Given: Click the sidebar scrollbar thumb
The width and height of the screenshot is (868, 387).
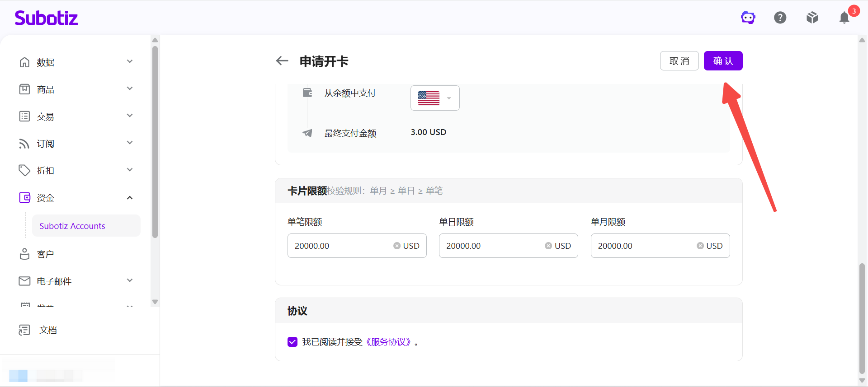Looking at the screenshot, I should click(x=155, y=142).
